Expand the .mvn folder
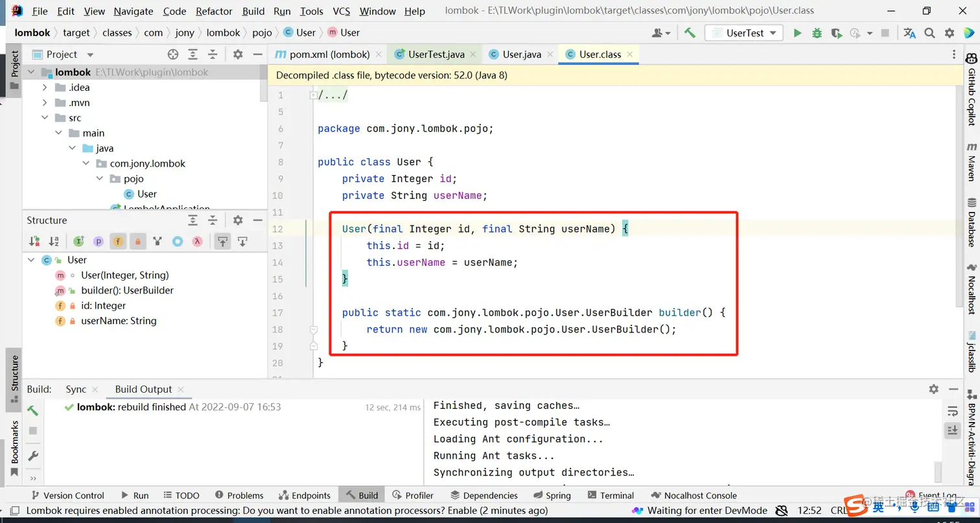Viewport: 980px width, 523px height. tap(45, 102)
